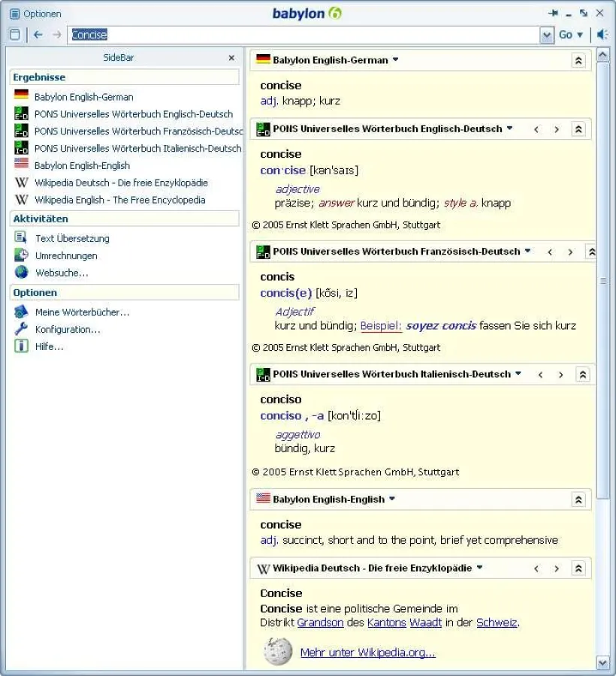This screenshot has width=616, height=676.
Task: Click the speaker pronunciation icon
Action: point(602,35)
